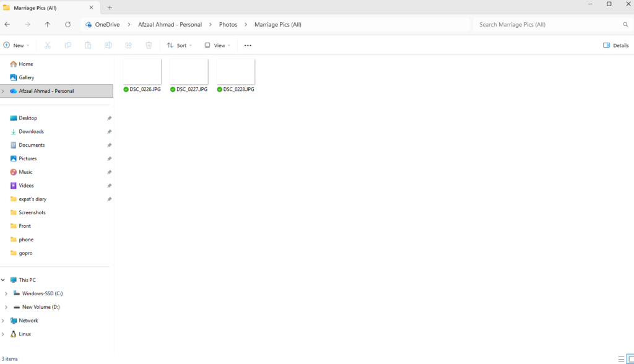Click the Rename icon in toolbar
Viewport: 634px width, 364px height.
click(x=108, y=45)
